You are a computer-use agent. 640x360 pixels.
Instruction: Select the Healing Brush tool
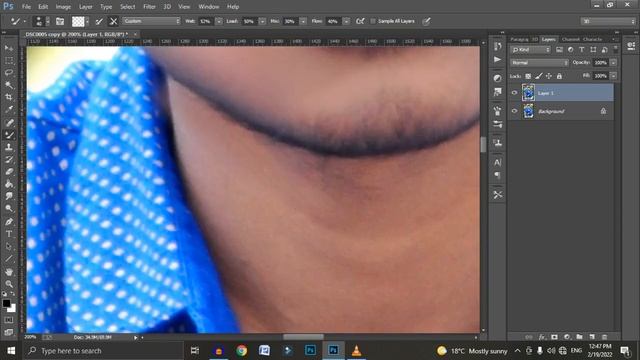coord(9,122)
